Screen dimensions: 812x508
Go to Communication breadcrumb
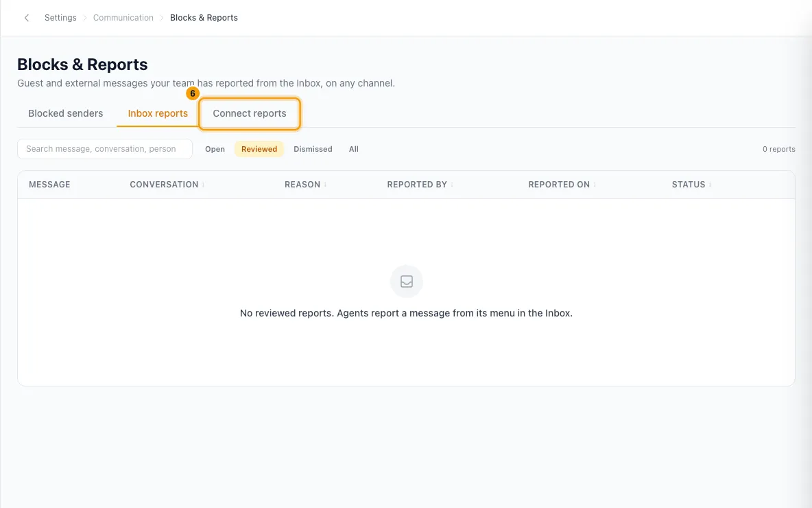coord(123,18)
